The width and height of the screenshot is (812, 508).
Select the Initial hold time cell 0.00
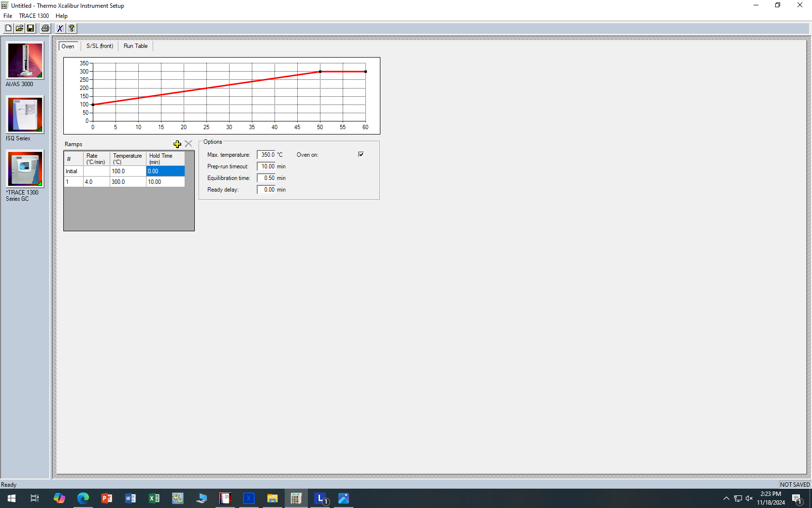pos(165,171)
